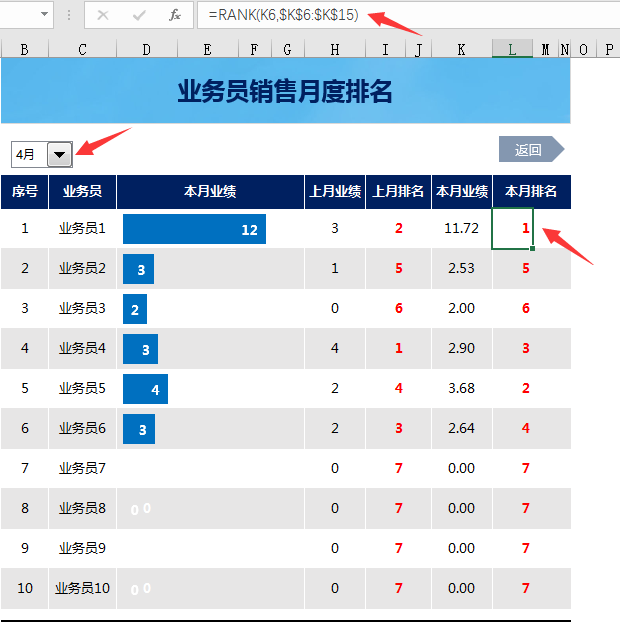The width and height of the screenshot is (620, 633).
Task: Click 业务员4 last month performance 4
Action: click(335, 348)
